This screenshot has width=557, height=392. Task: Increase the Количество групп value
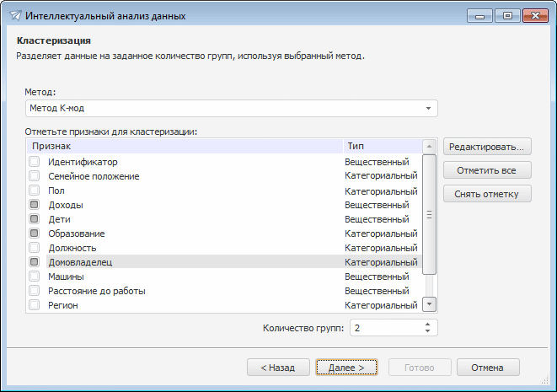coord(428,324)
